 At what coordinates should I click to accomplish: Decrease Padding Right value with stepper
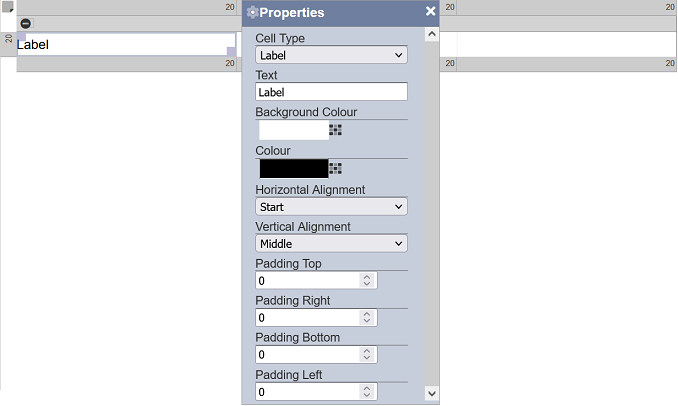pos(367,321)
